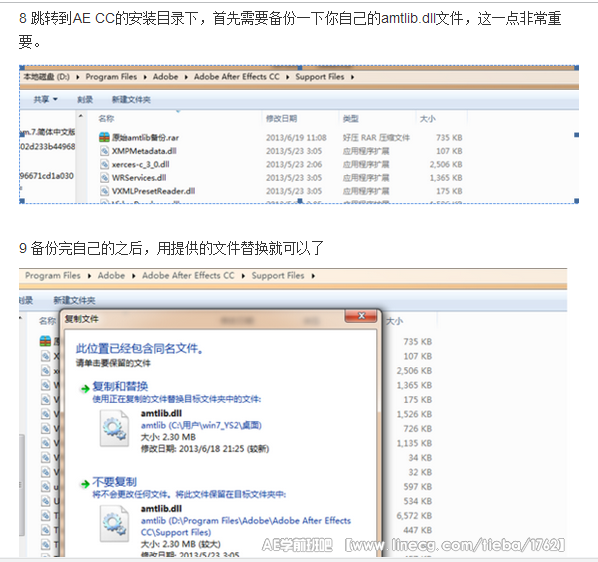Click the 原始amtlib备份.rar archive icon in step 8 screenshot
598x562 pixels.
tap(104, 137)
